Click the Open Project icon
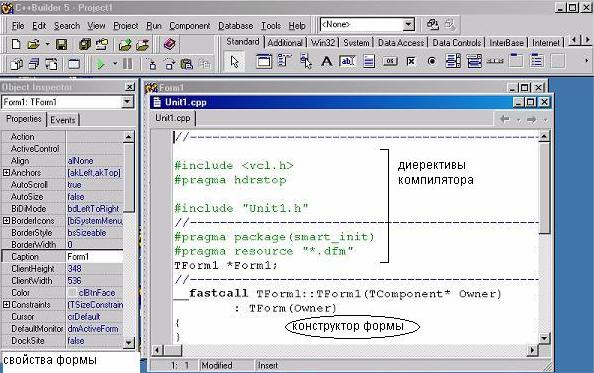 [x=102, y=44]
